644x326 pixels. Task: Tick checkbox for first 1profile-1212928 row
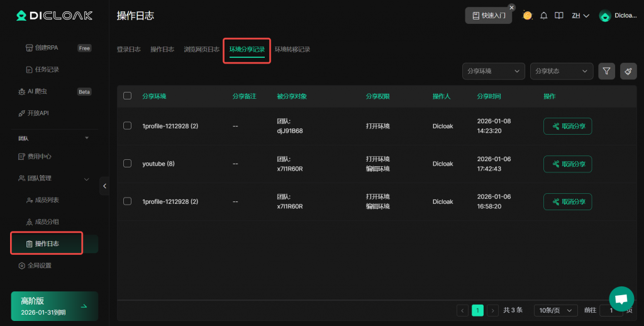click(x=128, y=126)
